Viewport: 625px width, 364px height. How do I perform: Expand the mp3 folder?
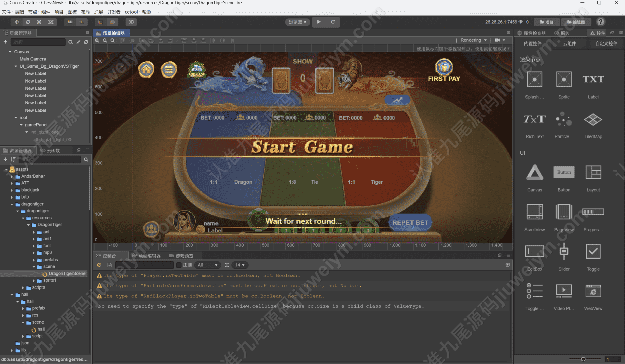[x=34, y=253]
